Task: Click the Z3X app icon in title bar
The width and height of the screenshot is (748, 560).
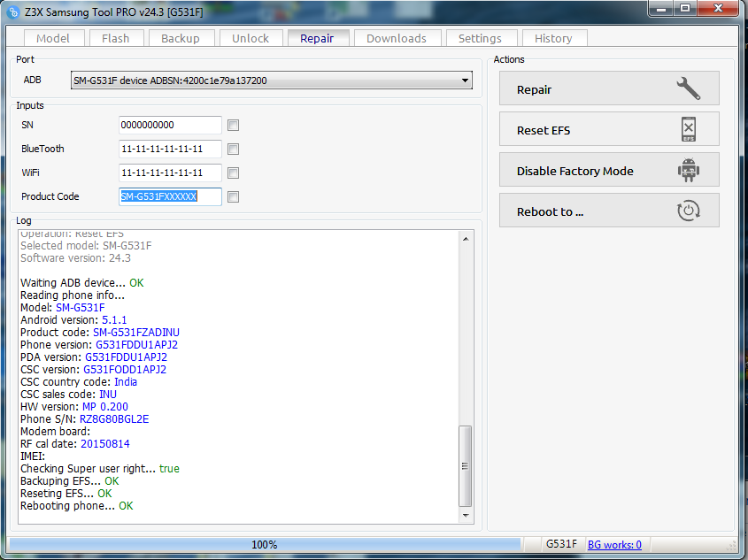Action: click(13, 12)
